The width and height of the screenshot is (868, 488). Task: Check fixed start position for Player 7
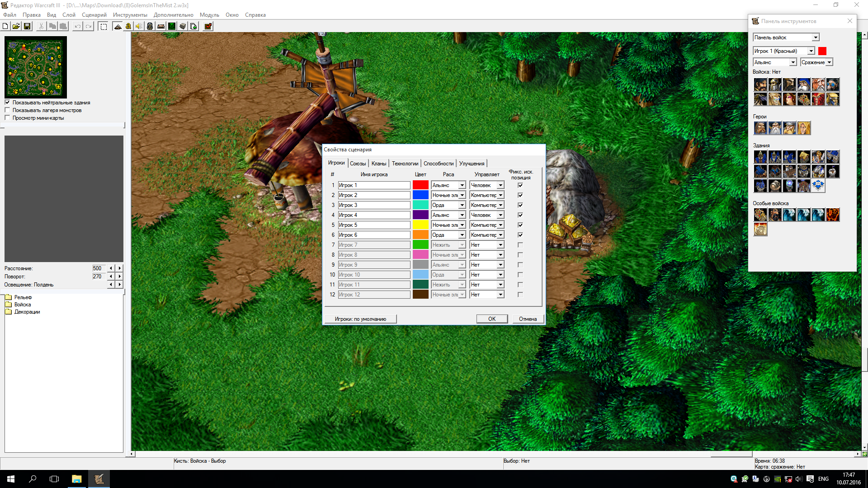point(520,245)
